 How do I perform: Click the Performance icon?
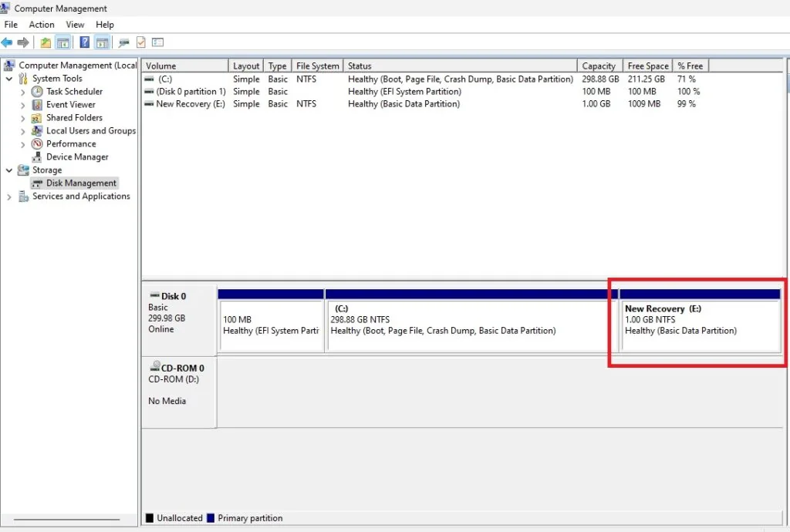click(37, 144)
